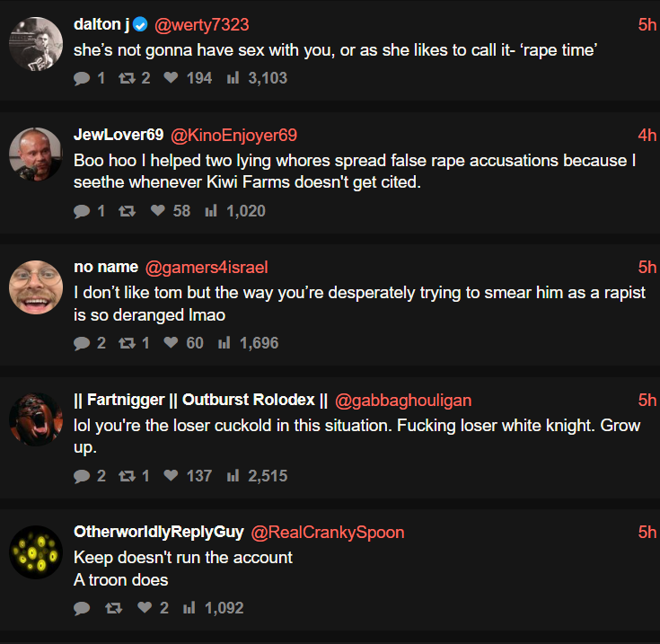Click the heart icon on @gabbaghouligan's post
The image size is (660, 644).
[171, 476]
